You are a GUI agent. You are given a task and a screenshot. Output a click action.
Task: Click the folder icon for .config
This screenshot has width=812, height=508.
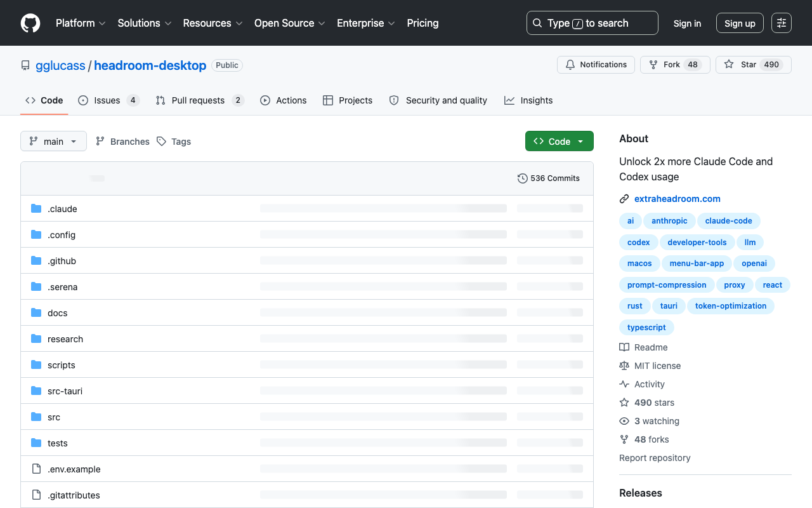click(36, 235)
